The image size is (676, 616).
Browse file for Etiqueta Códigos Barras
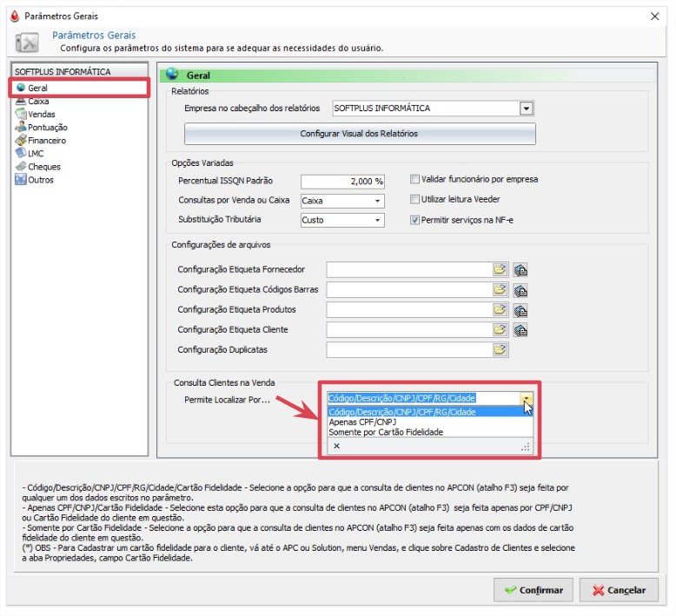point(500,289)
